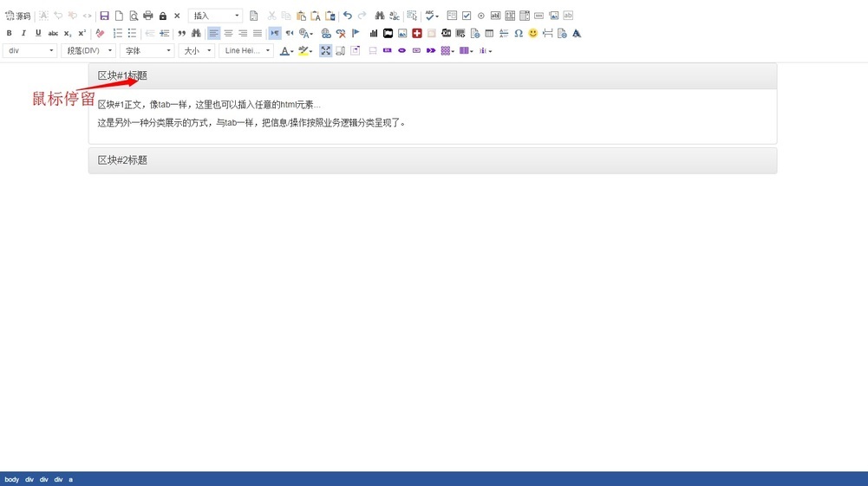Insert a hyperlink

(x=326, y=34)
